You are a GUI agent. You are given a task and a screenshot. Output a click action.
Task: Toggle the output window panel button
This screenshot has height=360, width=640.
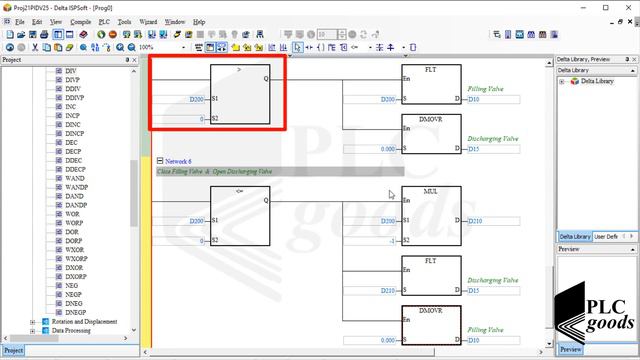pyautogui.click(x=70, y=35)
